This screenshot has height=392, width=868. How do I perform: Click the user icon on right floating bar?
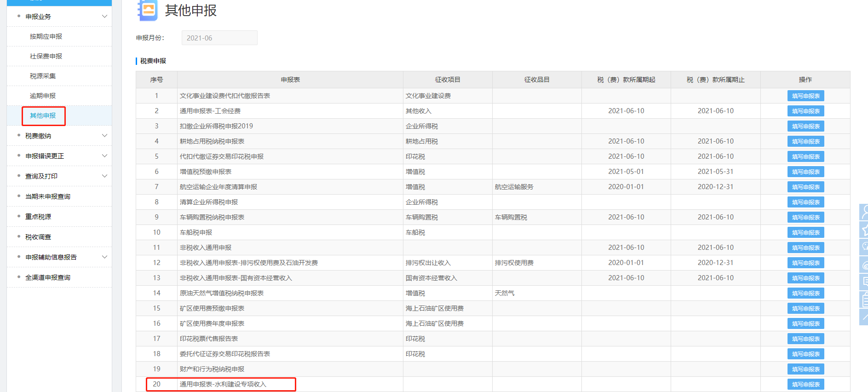pos(864,212)
